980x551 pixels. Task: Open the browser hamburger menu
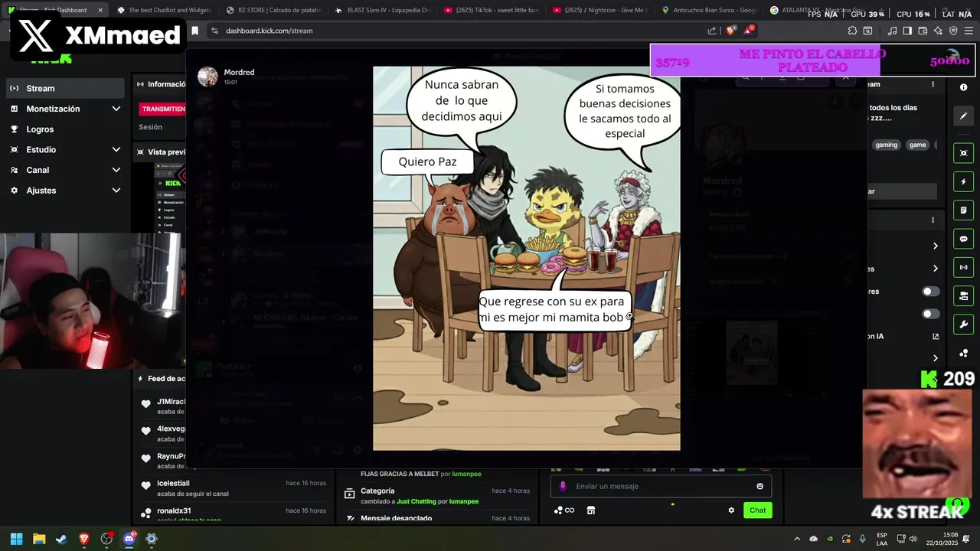[969, 31]
